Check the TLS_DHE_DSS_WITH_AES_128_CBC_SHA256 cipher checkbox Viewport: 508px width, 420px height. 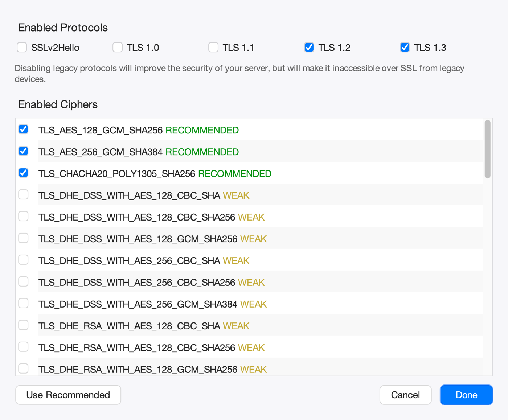point(24,217)
